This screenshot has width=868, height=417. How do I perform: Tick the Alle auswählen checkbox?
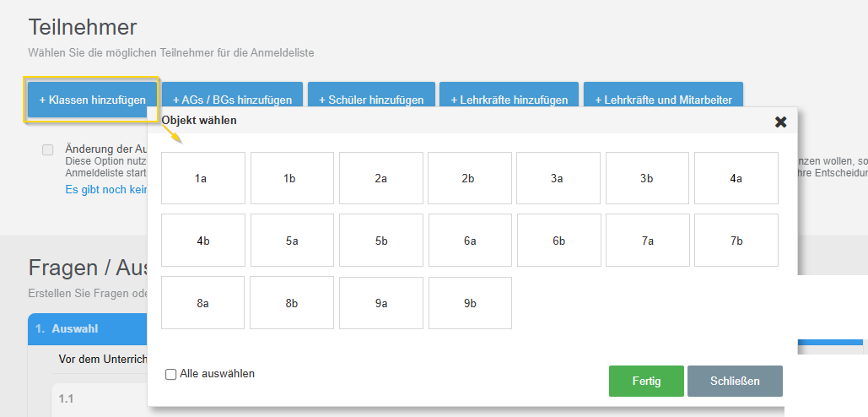pos(171,374)
